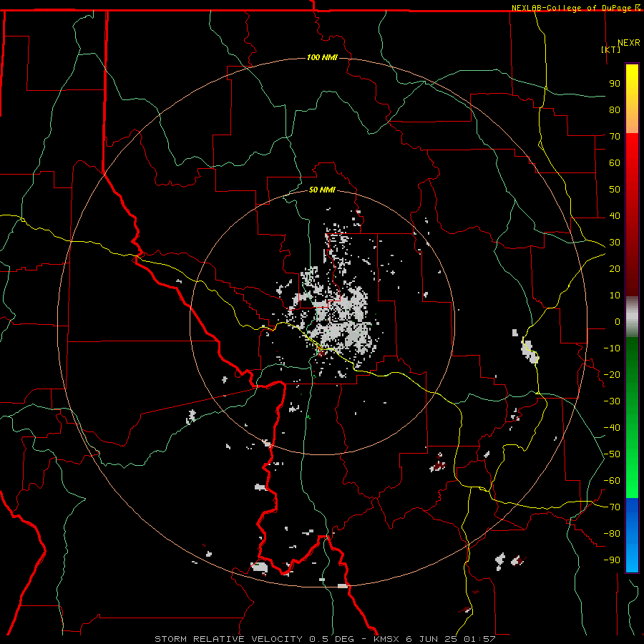Click the "-80" value on velocity scale
Image resolution: width=644 pixels, height=644 pixels.
tap(612, 534)
